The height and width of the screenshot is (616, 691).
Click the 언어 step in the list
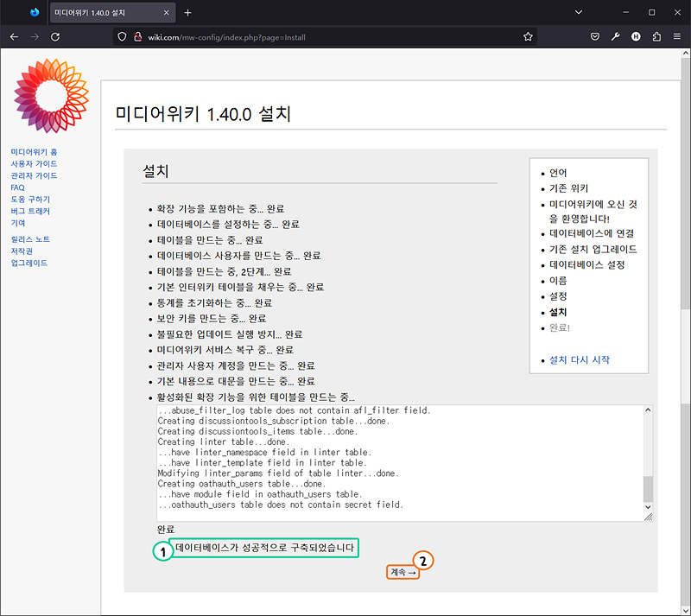point(558,173)
